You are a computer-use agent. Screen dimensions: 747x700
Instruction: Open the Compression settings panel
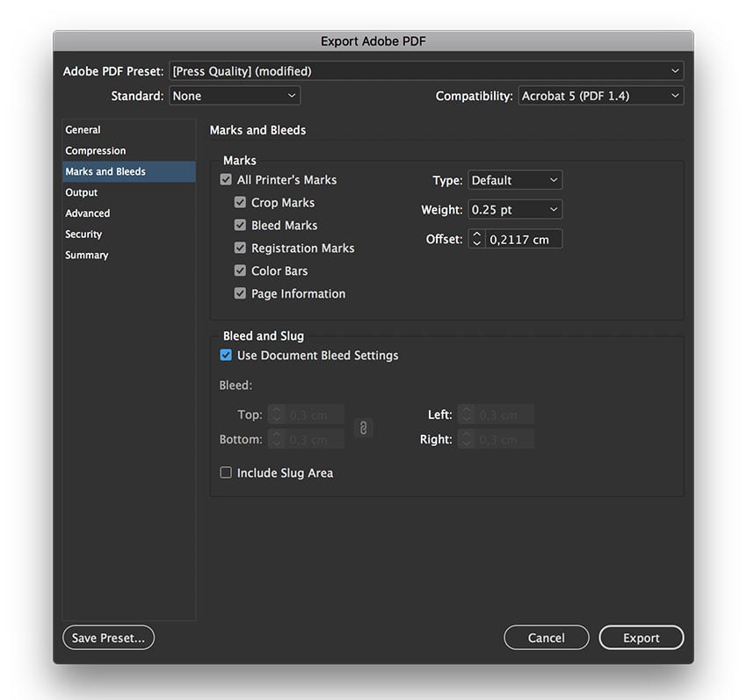click(95, 150)
